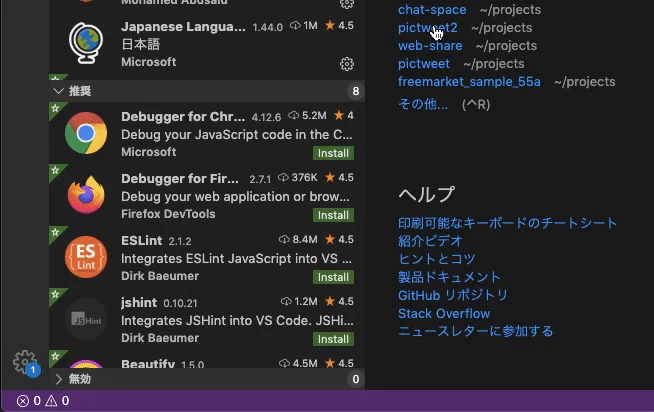654x412 pixels.
Task: Install Debugger for Chrome extension
Action: (x=333, y=153)
